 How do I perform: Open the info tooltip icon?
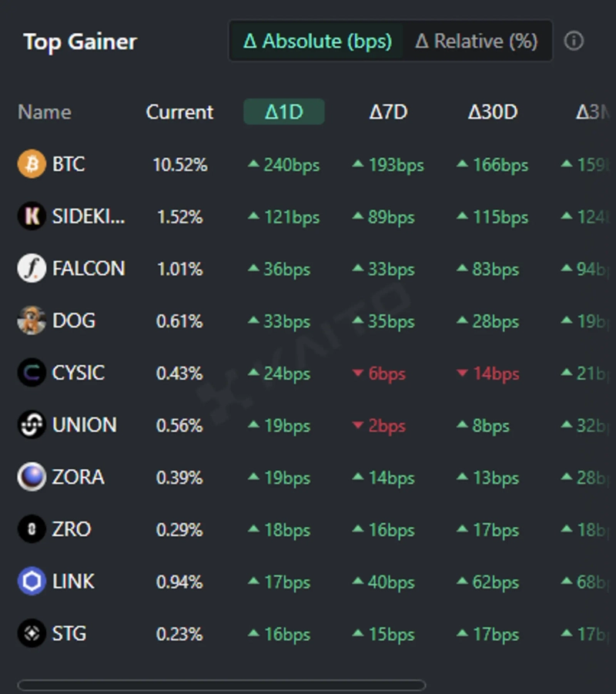(574, 41)
